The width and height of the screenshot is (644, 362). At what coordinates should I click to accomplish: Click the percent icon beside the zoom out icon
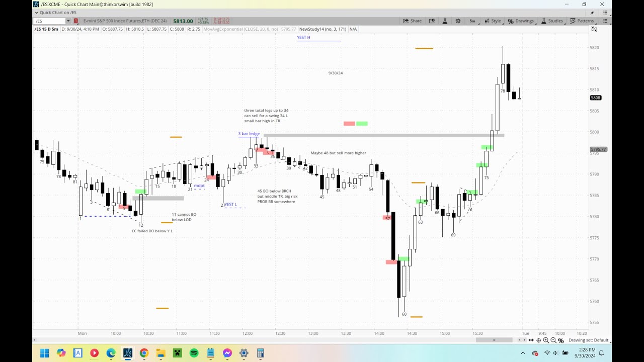561,340
